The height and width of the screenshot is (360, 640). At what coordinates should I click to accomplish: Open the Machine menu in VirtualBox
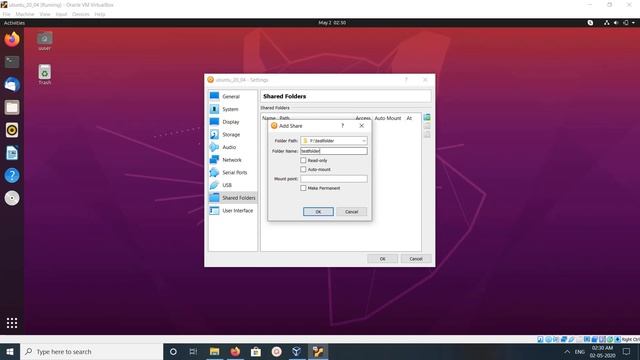pyautogui.click(x=25, y=14)
